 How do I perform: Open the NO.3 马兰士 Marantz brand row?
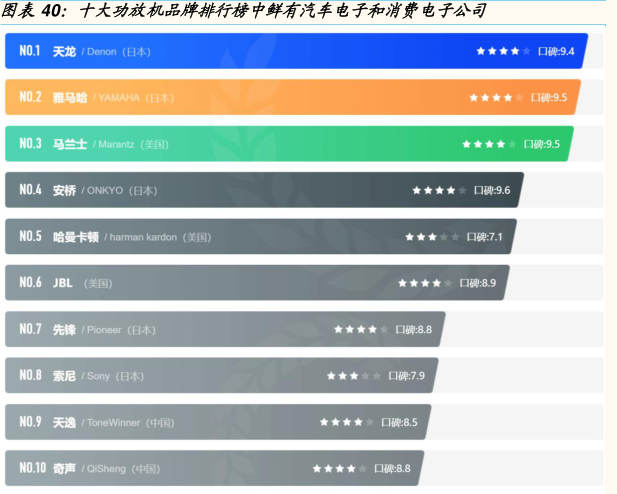(x=289, y=144)
